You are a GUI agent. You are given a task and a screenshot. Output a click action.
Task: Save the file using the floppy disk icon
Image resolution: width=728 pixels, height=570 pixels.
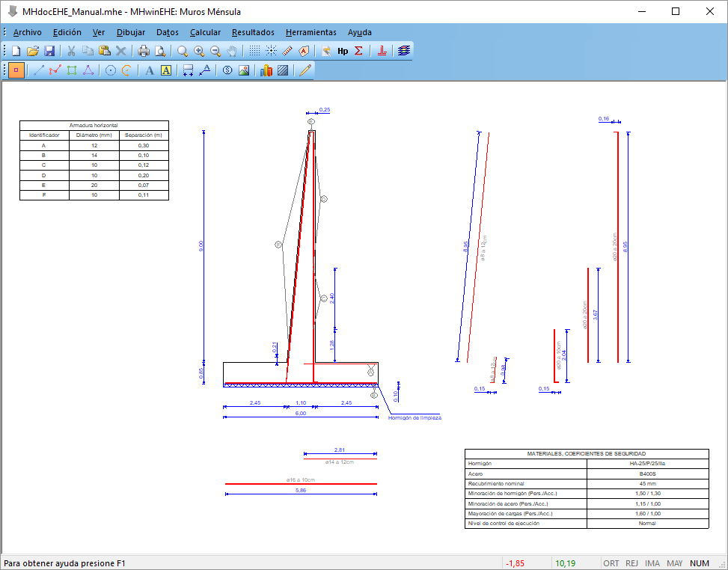point(49,51)
